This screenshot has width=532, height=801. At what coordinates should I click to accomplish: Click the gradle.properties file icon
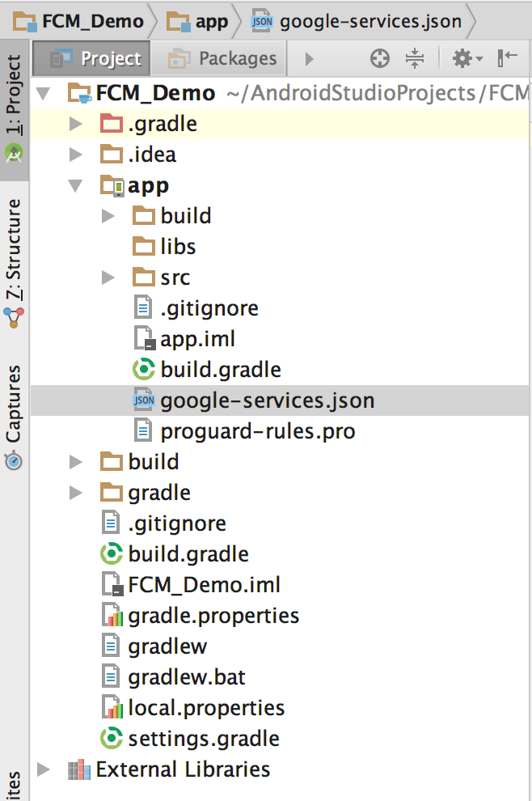point(112,616)
